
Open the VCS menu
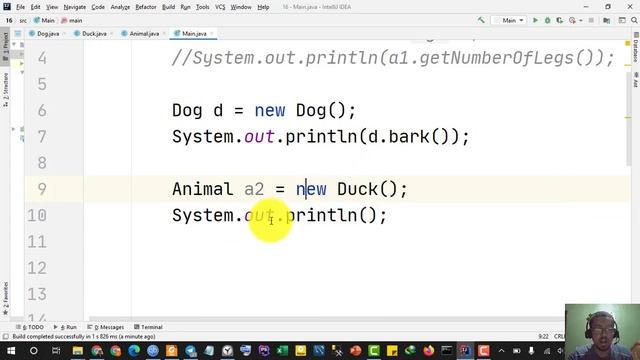[x=220, y=7]
